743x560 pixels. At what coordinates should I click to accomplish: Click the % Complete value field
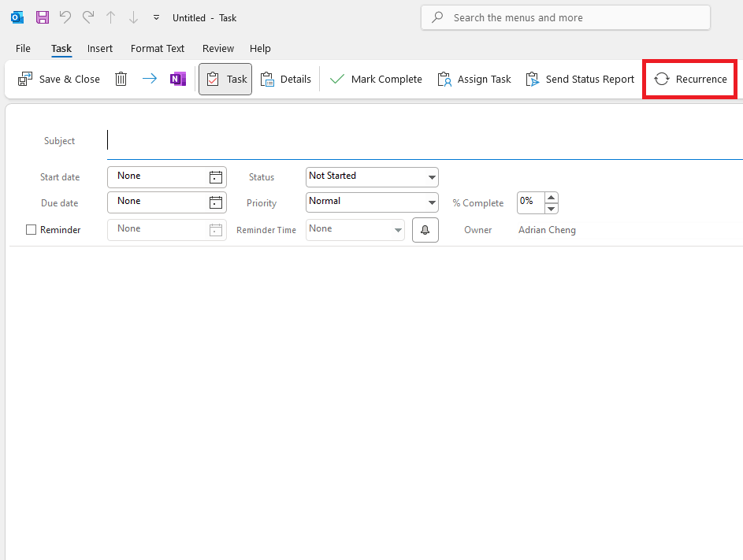[x=530, y=202]
